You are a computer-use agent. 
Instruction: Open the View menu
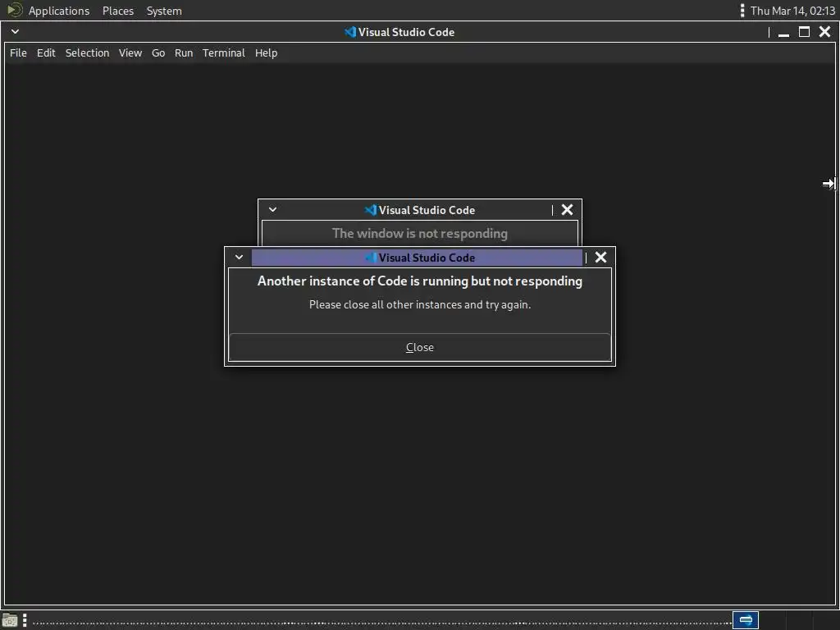[130, 53]
